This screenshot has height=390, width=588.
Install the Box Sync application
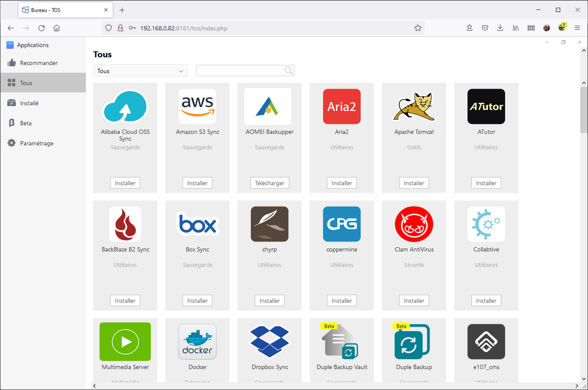(x=197, y=301)
